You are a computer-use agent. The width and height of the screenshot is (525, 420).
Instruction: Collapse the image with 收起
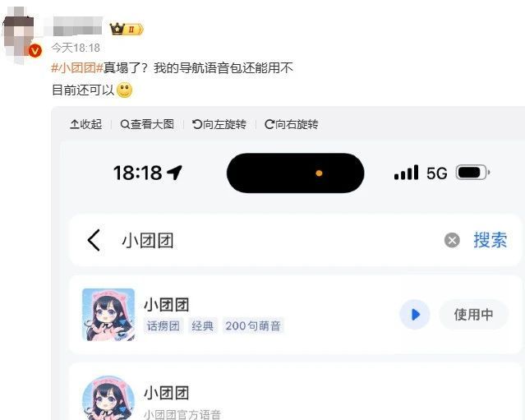tap(85, 124)
